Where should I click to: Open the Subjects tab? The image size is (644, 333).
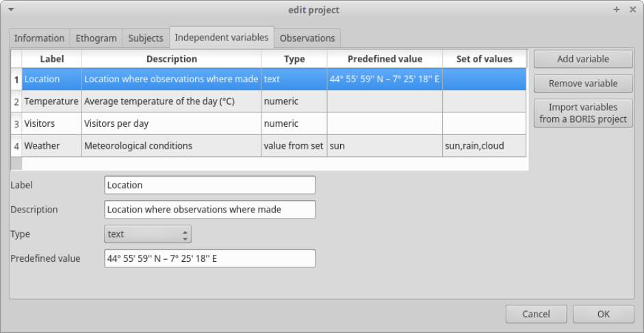pyautogui.click(x=146, y=38)
